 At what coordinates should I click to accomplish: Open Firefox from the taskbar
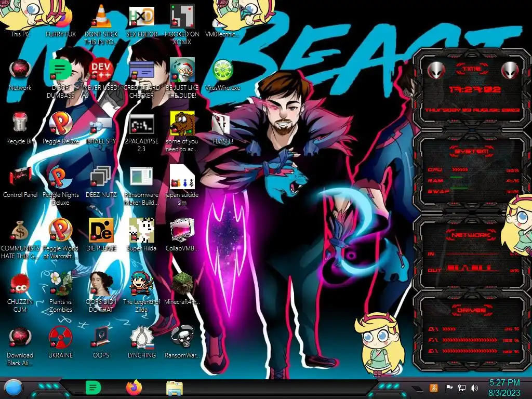tap(134, 388)
